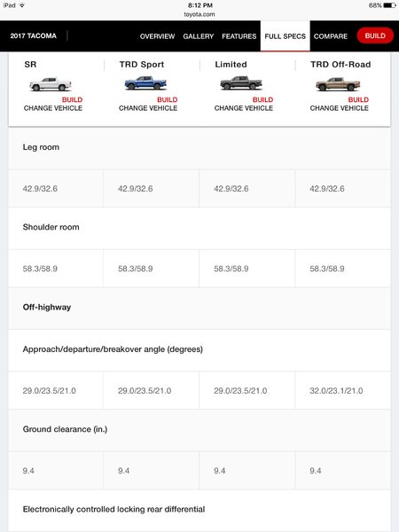Viewport: 399px width, 532px height.
Task: Open the Compare tab
Action: point(331,36)
